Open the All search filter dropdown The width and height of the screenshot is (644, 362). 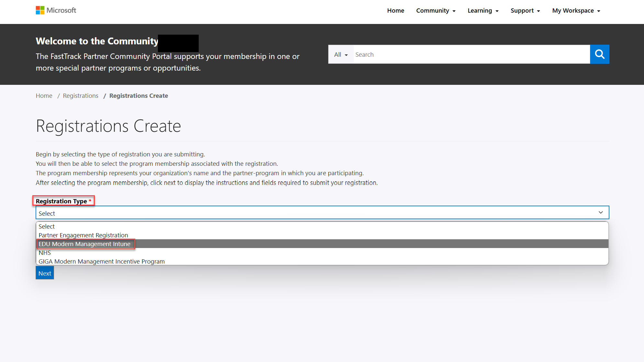point(341,54)
